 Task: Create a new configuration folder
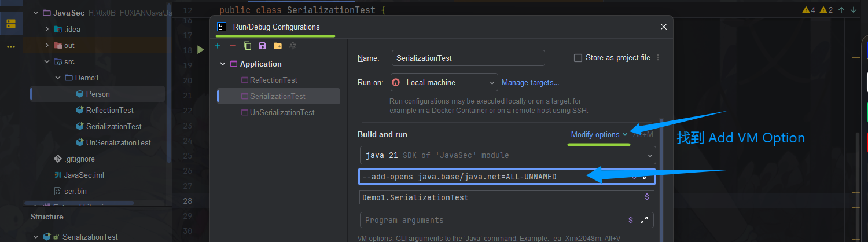(278, 46)
